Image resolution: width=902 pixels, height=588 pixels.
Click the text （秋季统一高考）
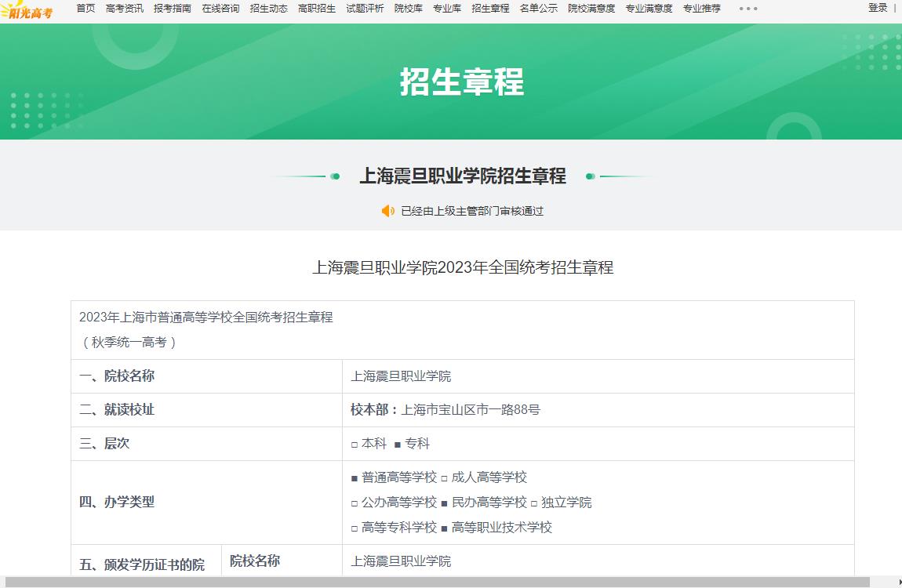click(129, 343)
